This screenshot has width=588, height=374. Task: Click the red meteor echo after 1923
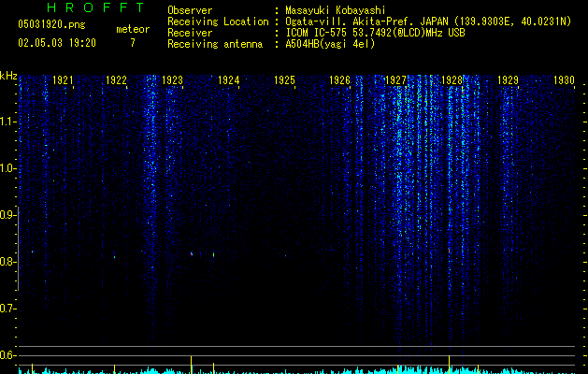(x=192, y=254)
